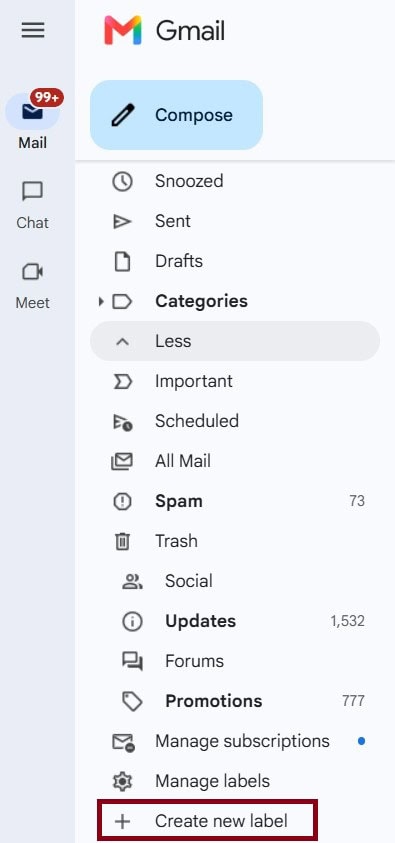Click the Mail label text

(x=32, y=143)
